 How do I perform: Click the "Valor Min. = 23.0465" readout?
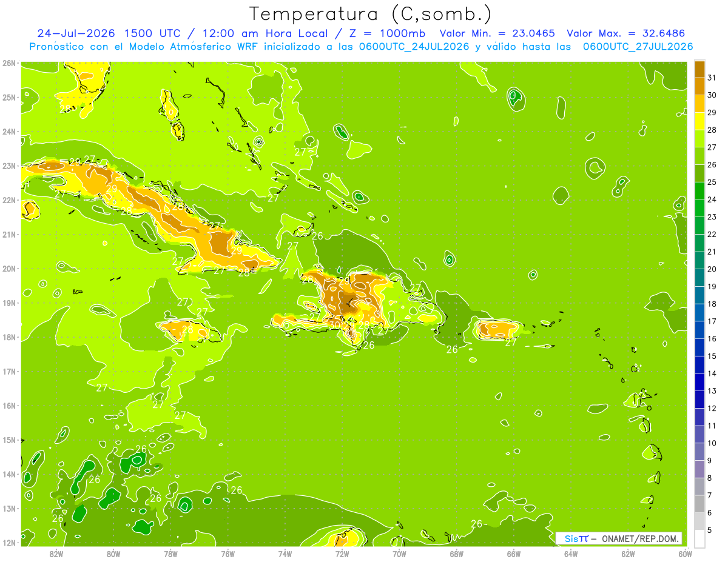497,33
